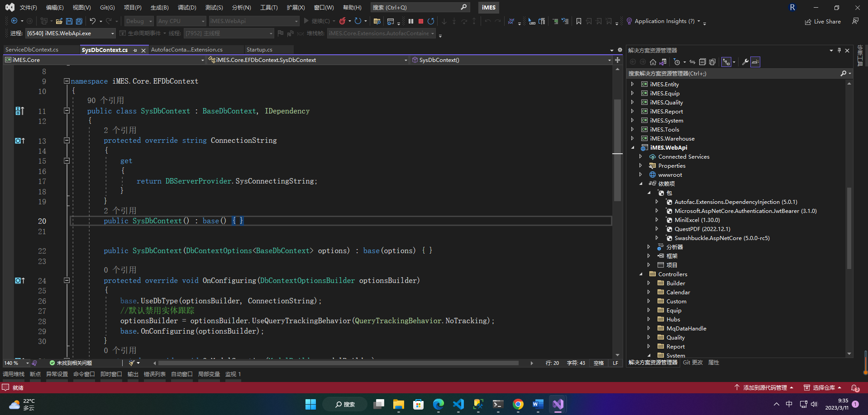868x415 pixels.
Task: Open the 调试(D) menu
Action: coord(187,7)
